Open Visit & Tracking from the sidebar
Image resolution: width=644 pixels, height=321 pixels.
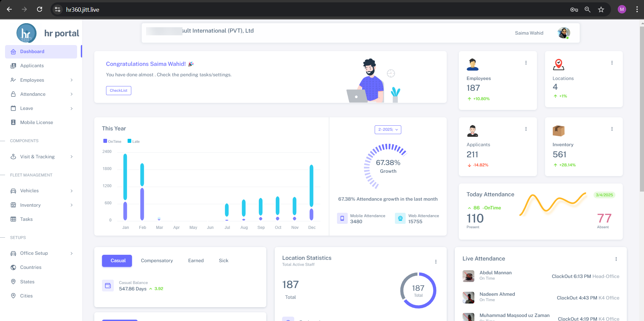pyautogui.click(x=13, y=157)
